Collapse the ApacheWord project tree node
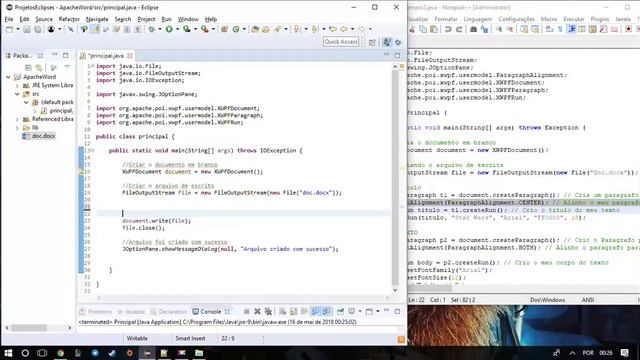Viewport: 640px width, 360px height. (x=8, y=77)
